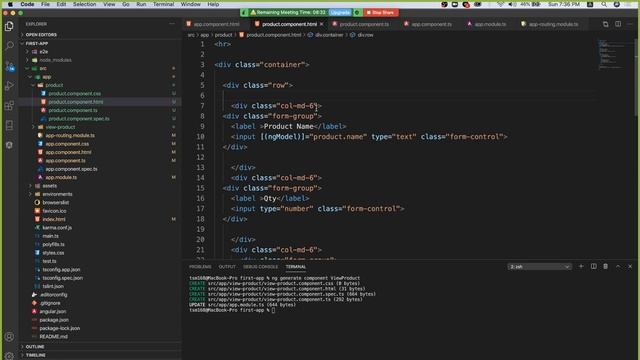Open the File menu
640x360 pixels.
pyautogui.click(x=45, y=4)
